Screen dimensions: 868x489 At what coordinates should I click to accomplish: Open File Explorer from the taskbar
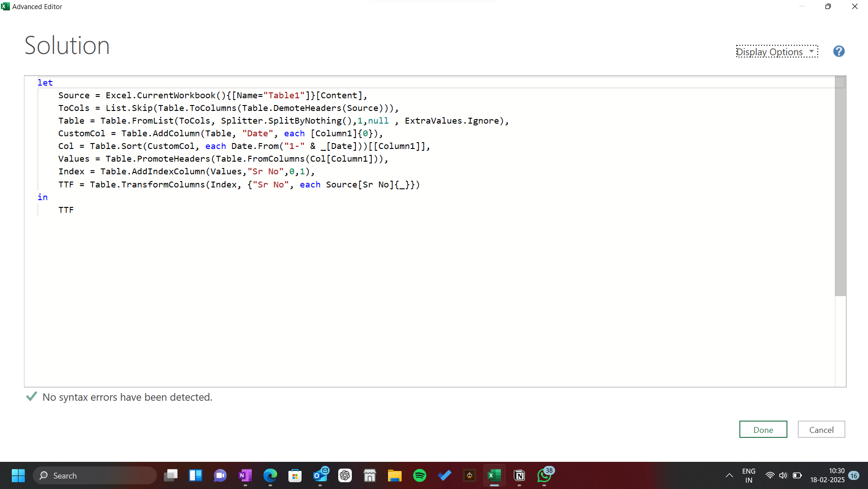tap(395, 475)
